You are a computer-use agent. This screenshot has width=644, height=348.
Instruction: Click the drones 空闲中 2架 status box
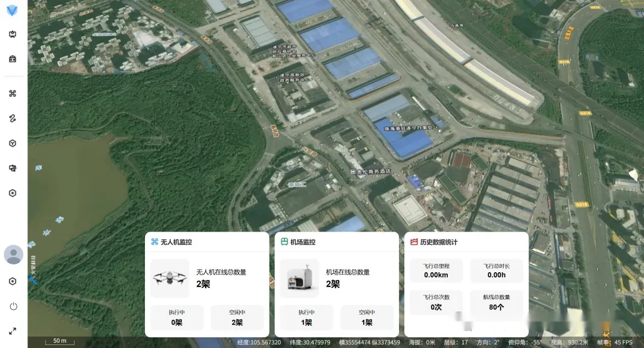pos(237,318)
